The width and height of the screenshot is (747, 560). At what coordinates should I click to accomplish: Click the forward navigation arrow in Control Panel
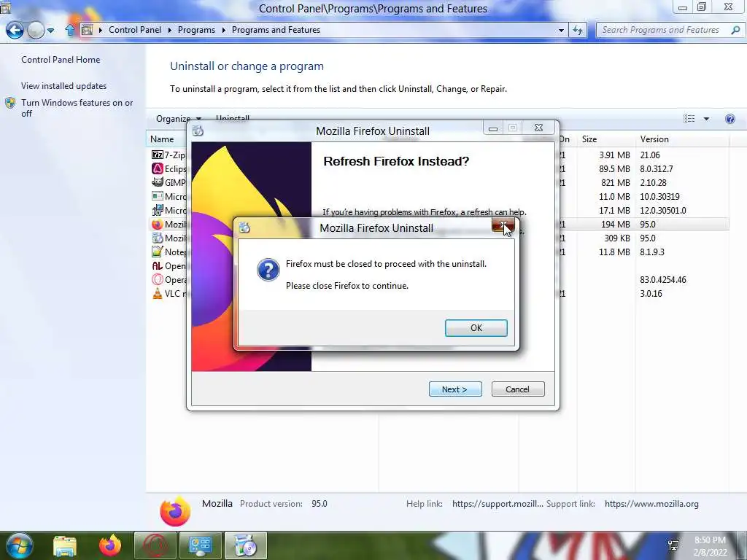coord(36,30)
